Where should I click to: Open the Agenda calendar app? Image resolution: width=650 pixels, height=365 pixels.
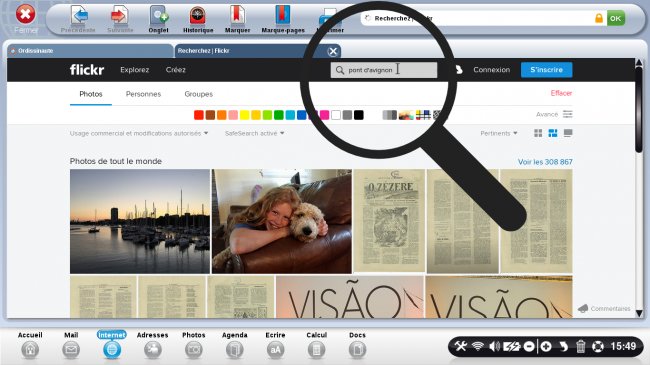(235, 345)
